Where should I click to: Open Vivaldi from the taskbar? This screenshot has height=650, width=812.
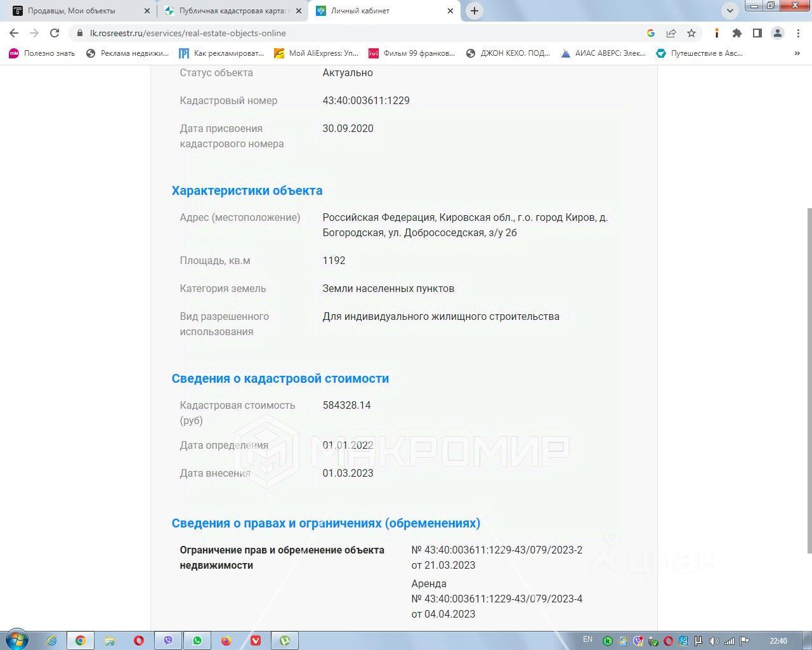(x=256, y=640)
